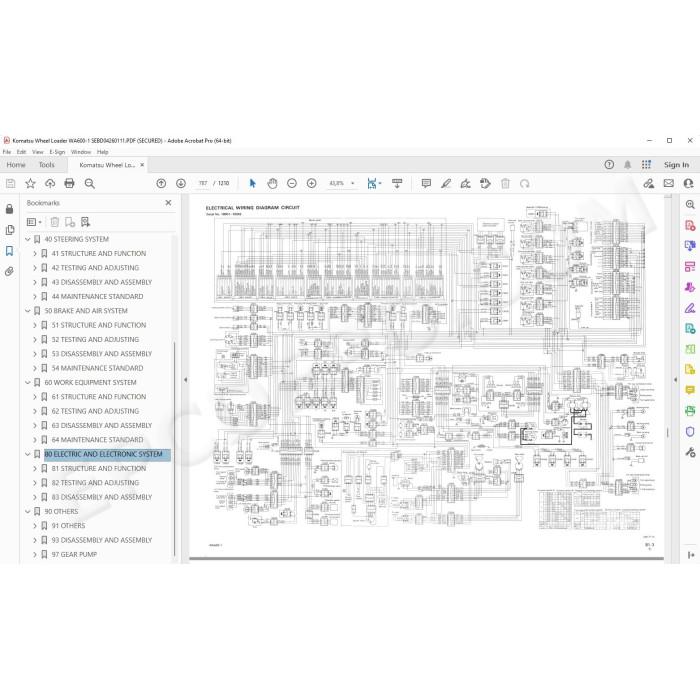Activate the Selection arrow tool
The image size is (700, 700).
point(253,183)
